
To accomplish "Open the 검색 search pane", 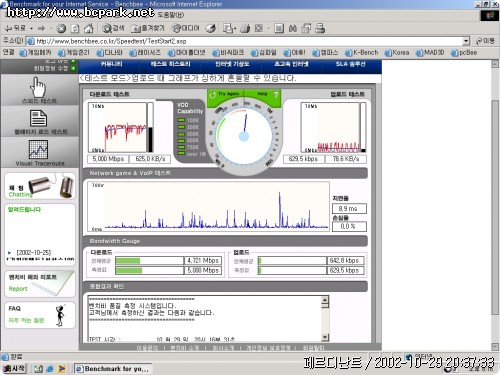I will click(x=113, y=28).
